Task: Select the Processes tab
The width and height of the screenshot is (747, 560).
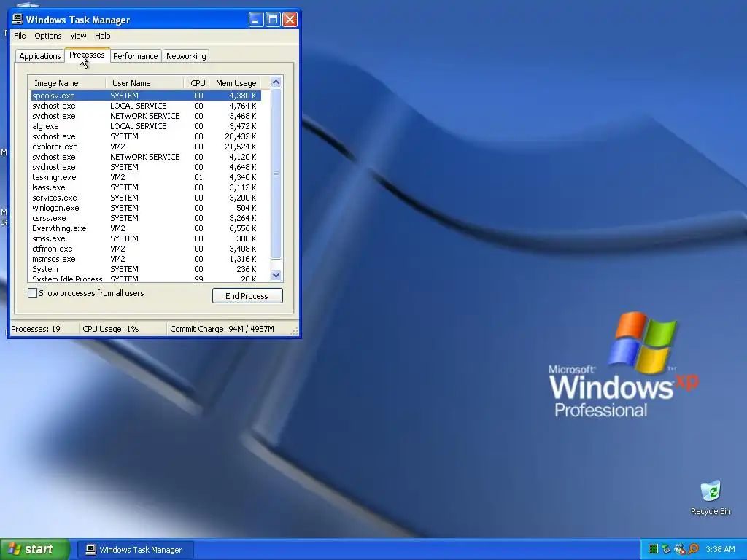Action: coord(88,55)
